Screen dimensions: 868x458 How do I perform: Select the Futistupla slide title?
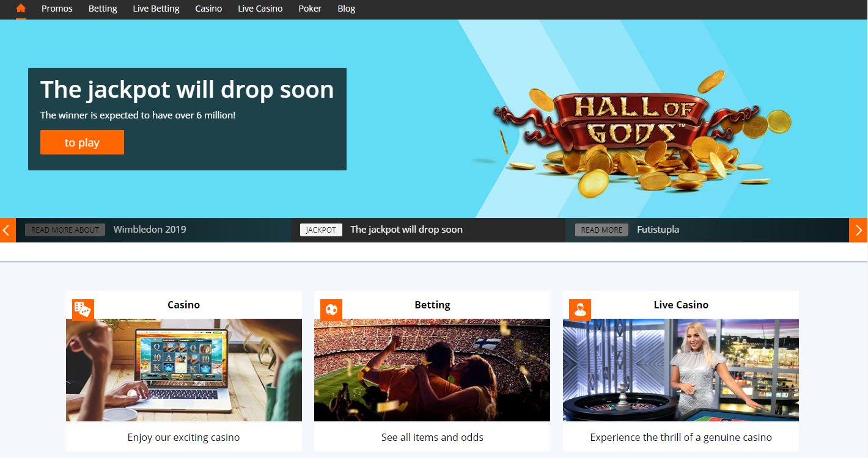pos(658,230)
